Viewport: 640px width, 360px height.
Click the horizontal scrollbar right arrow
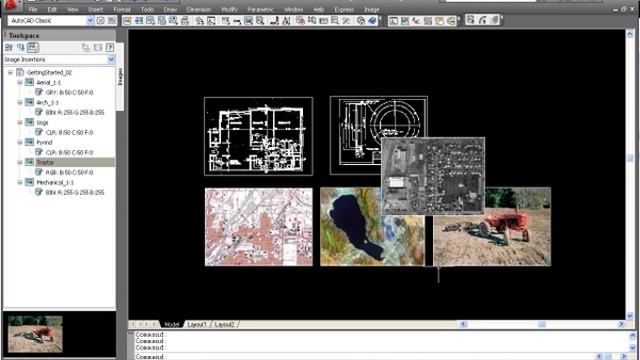621,324
